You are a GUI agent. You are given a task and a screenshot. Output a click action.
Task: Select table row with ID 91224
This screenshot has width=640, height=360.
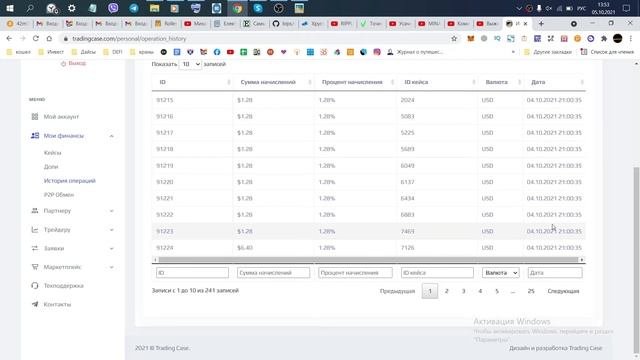point(369,248)
